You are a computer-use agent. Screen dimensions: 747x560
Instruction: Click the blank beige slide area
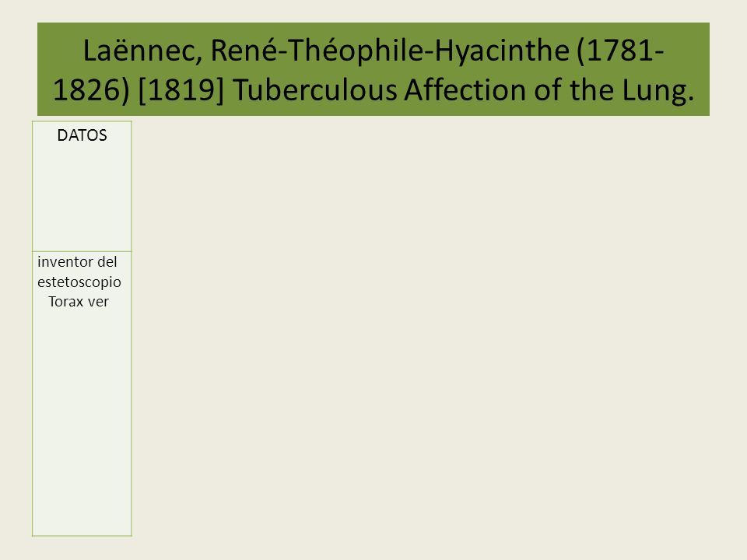(429, 334)
